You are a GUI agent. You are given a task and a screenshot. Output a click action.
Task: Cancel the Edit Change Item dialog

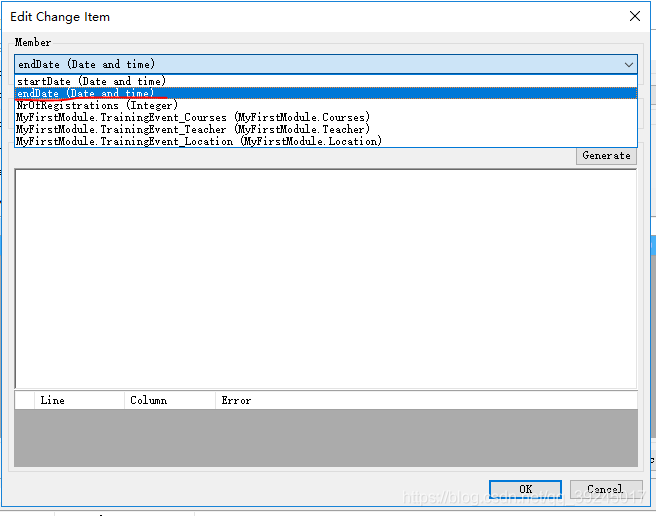point(605,489)
